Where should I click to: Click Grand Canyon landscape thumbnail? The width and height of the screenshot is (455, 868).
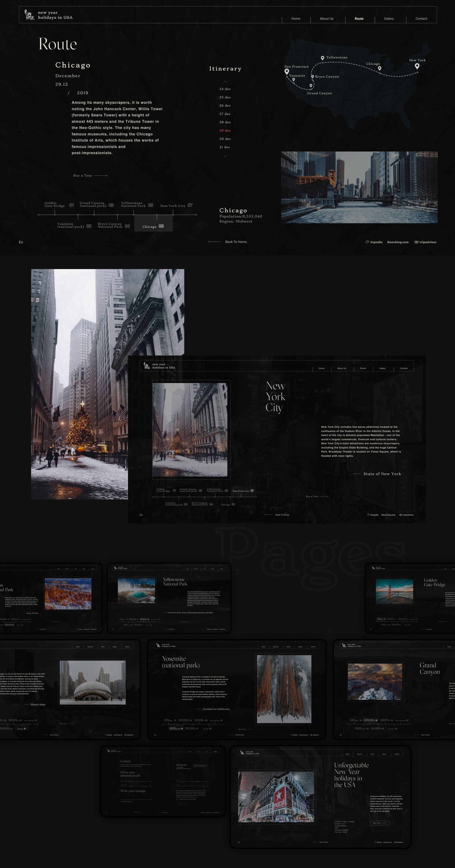click(375, 682)
